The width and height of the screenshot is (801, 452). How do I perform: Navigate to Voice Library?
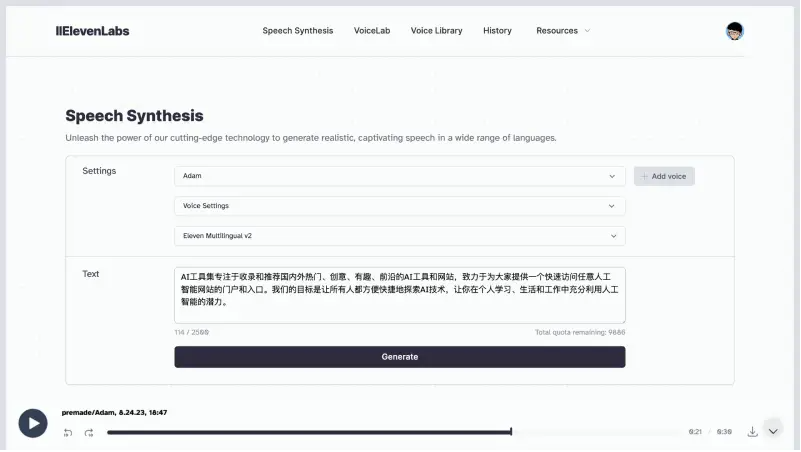pyautogui.click(x=436, y=31)
